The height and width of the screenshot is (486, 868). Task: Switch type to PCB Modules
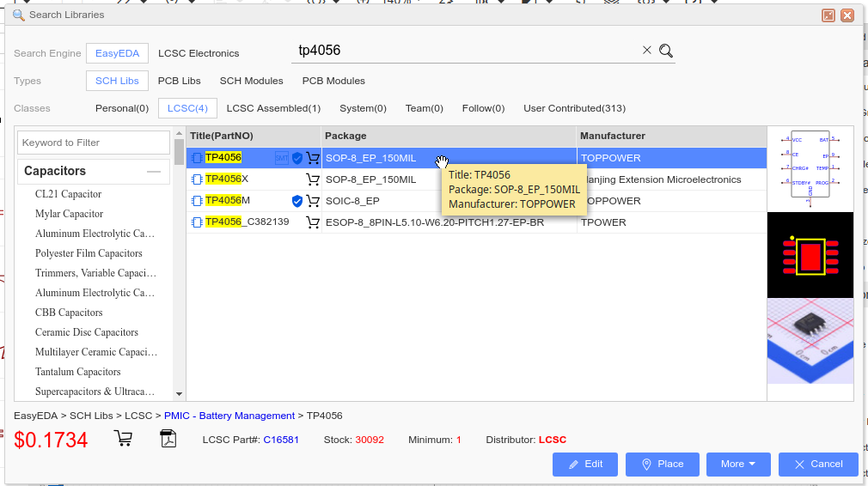pos(333,81)
